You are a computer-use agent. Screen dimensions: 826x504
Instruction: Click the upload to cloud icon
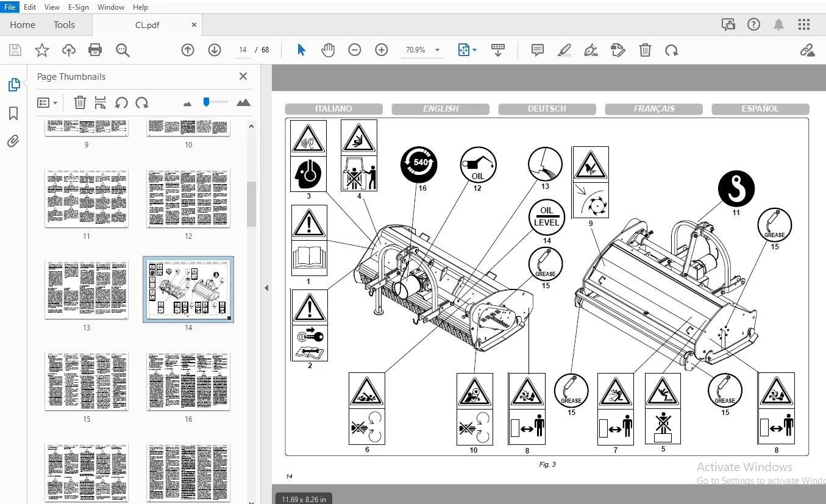(x=69, y=50)
